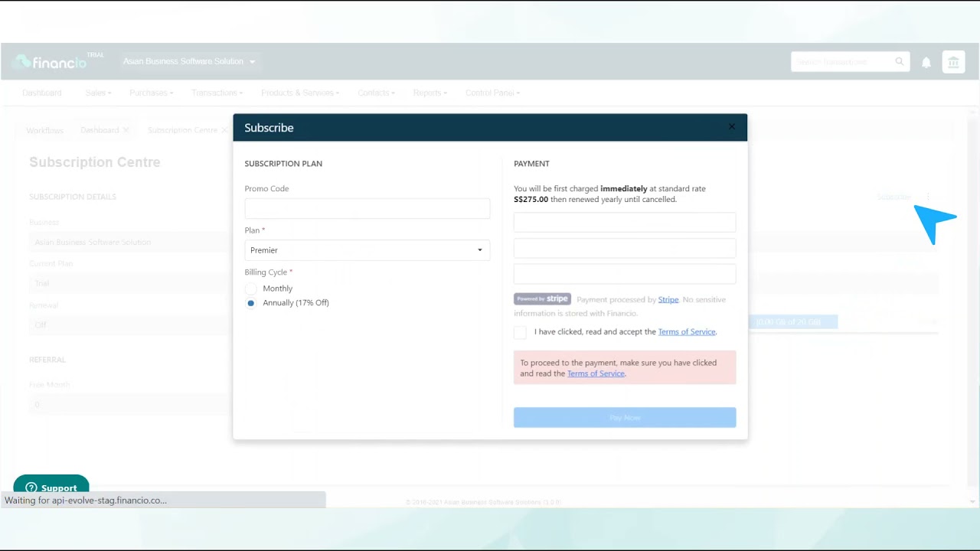Expand the Contacts menu
Screen dimensions: 980x551
pos(376,93)
